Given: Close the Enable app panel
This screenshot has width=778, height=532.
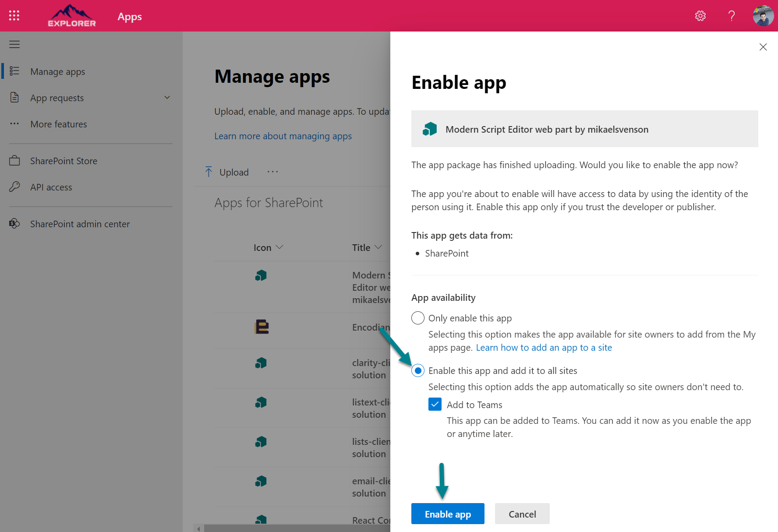Looking at the screenshot, I should pyautogui.click(x=763, y=47).
